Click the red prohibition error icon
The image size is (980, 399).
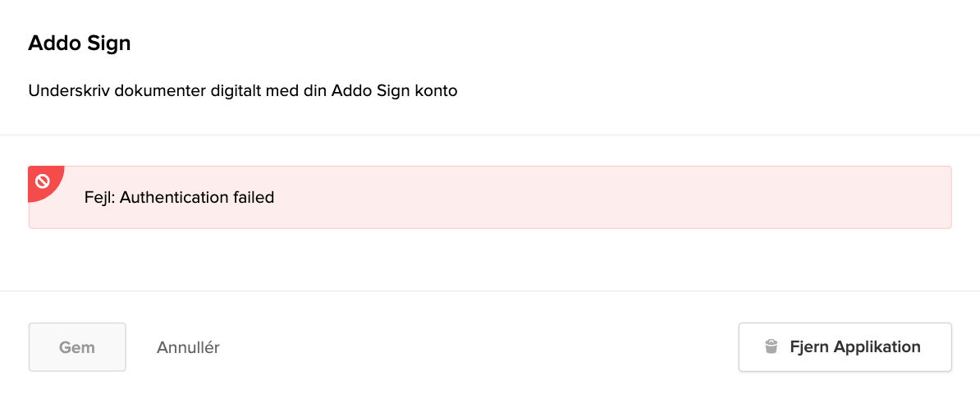tap(43, 181)
